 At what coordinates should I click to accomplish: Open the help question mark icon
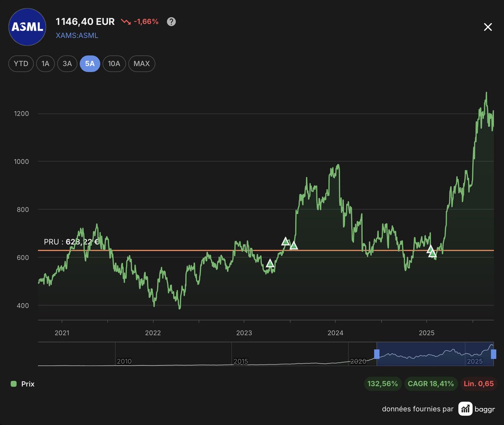[x=171, y=22]
